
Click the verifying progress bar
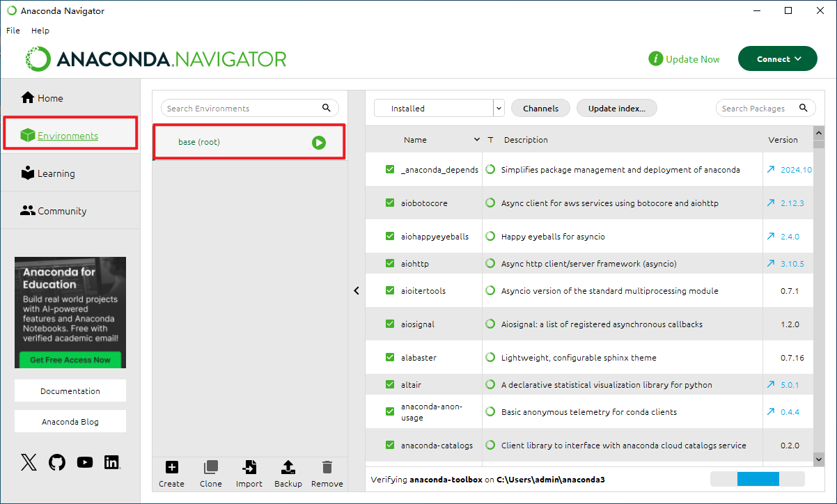(x=757, y=479)
